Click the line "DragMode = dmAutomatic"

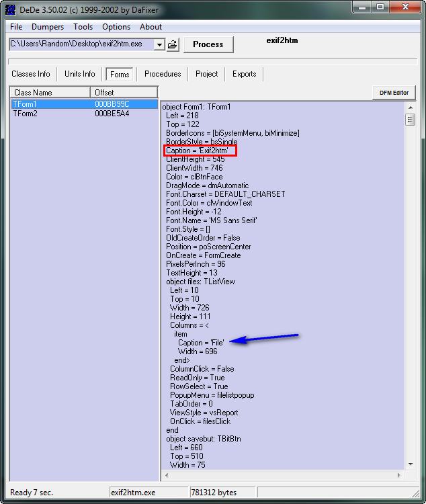coord(208,185)
